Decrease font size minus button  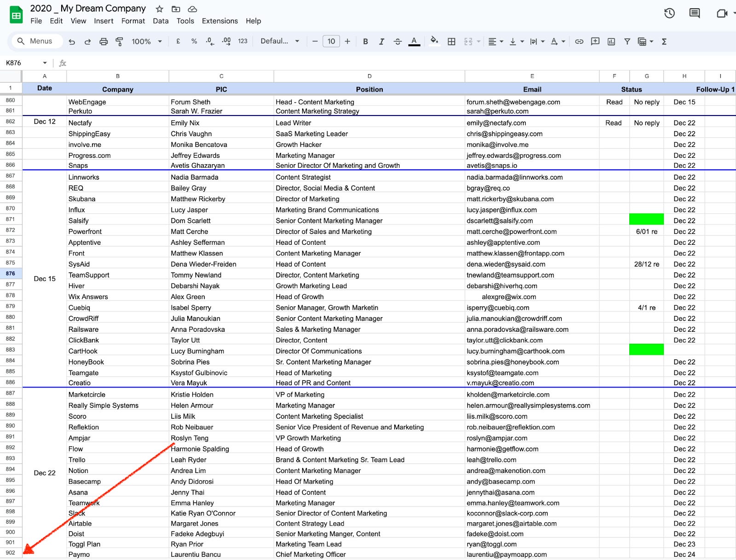tap(315, 41)
